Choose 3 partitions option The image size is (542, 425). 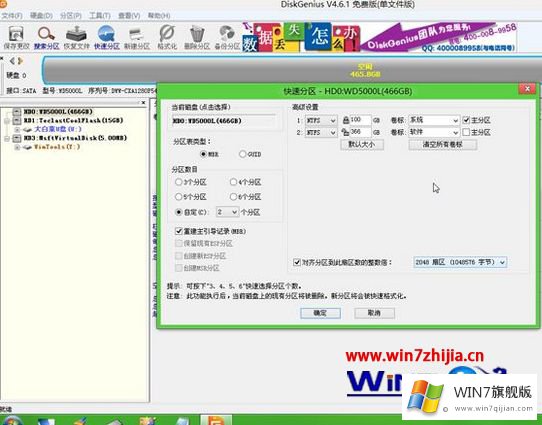[x=178, y=182]
